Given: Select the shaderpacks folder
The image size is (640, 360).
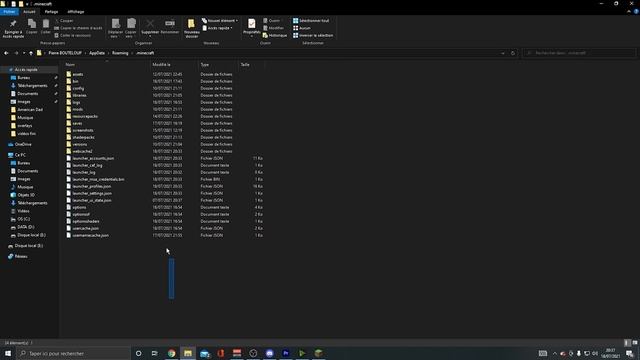Looking at the screenshot, I should 83,138.
